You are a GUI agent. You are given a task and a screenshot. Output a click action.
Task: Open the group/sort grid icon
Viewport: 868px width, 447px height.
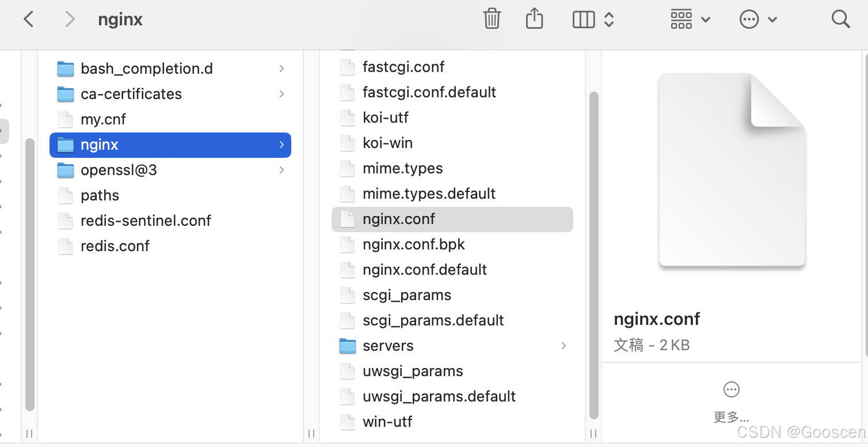coord(681,18)
